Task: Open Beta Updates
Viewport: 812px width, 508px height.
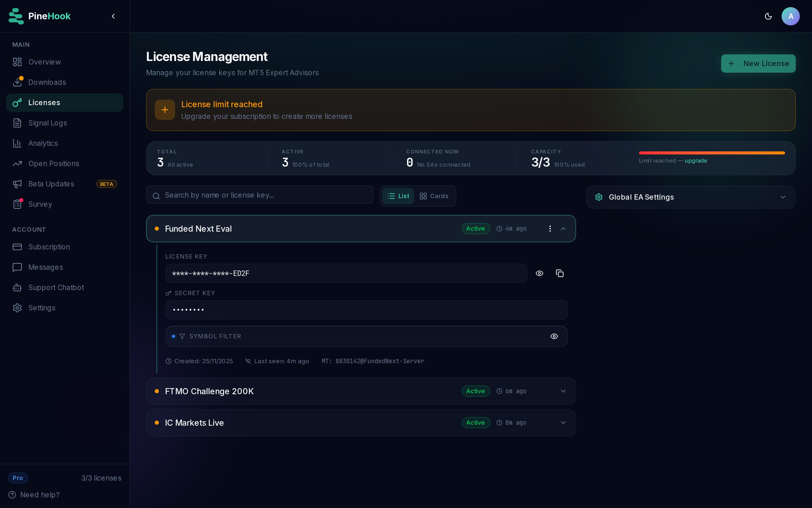Action: pos(65,184)
